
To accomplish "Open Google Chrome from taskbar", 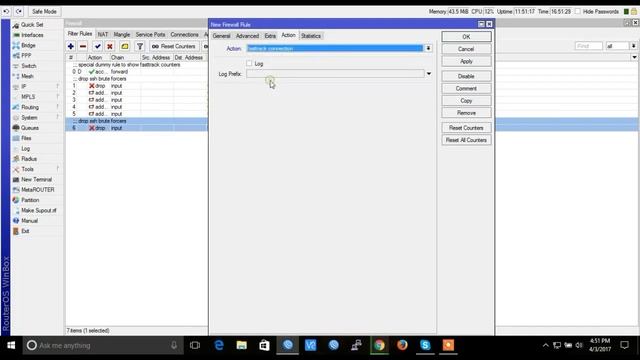I will 379,345.
